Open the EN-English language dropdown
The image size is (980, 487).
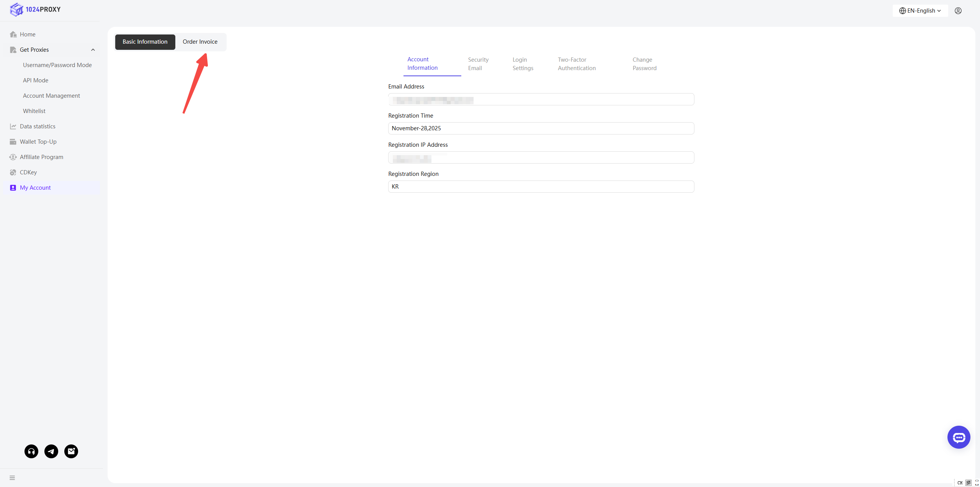(x=920, y=11)
